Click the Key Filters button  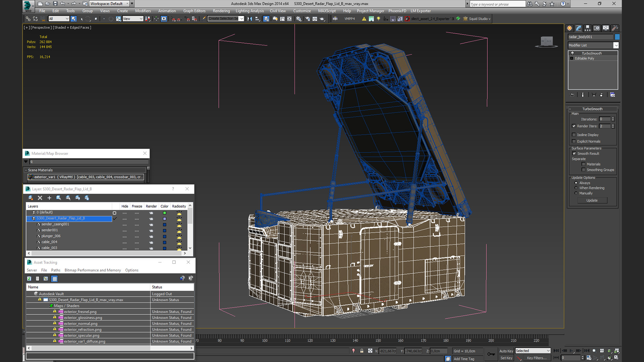click(537, 358)
